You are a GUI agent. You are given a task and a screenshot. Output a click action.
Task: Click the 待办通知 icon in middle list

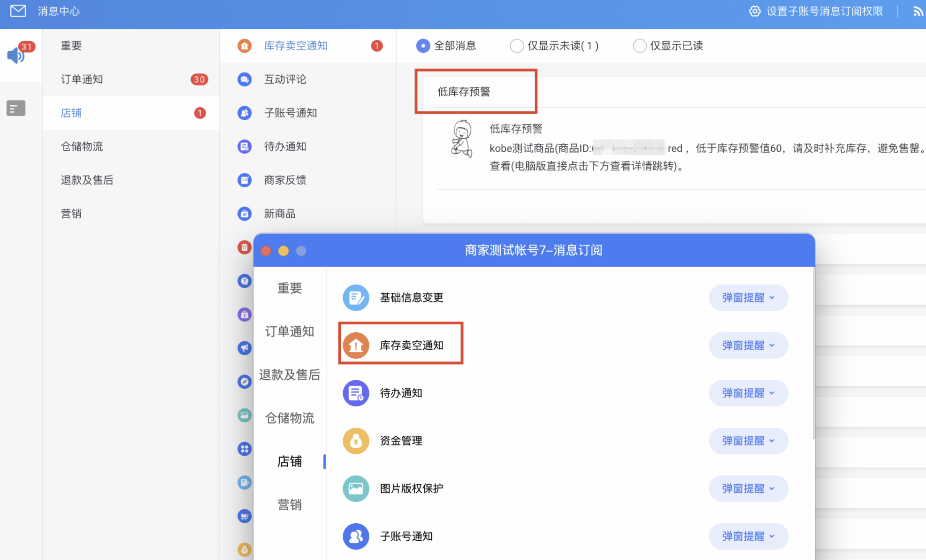point(244,147)
